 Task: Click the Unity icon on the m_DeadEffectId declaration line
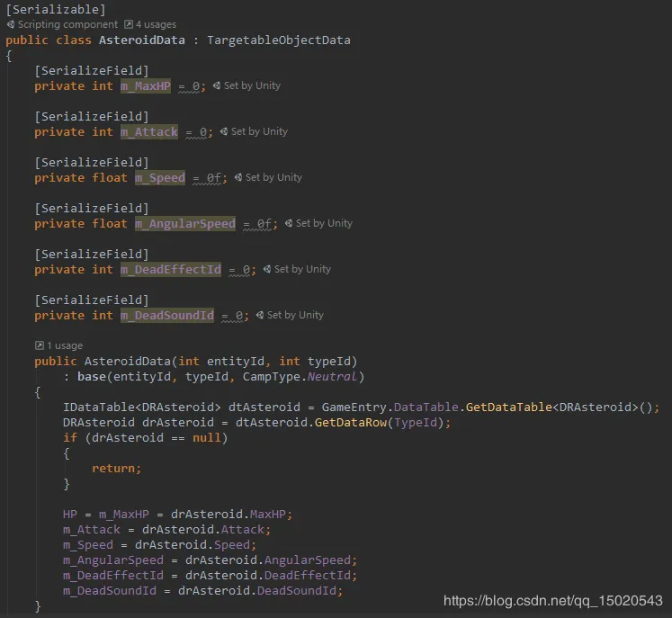267,269
